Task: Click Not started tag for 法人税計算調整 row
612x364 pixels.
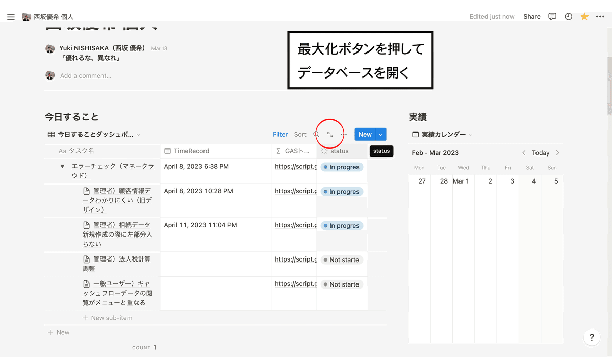Action: (342, 260)
